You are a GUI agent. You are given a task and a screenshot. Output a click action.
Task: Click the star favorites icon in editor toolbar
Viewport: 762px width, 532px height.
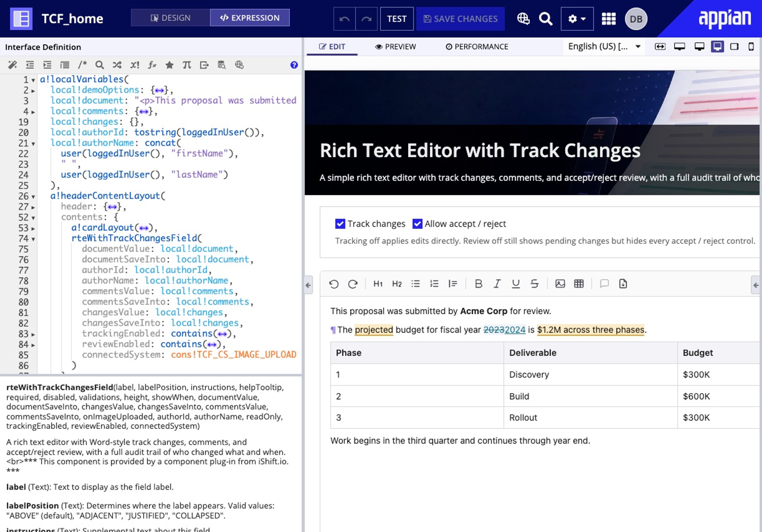pos(169,65)
